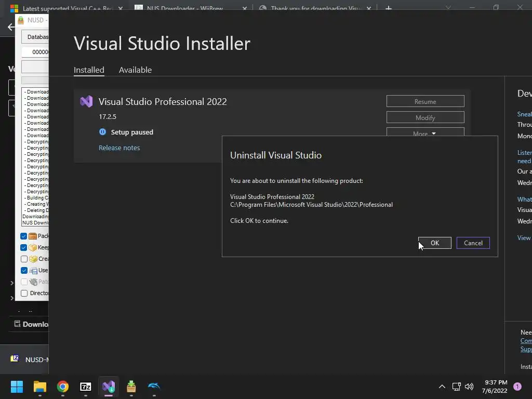The width and height of the screenshot is (532, 399).
Task: Open the Windows Start menu
Action: 17,387
